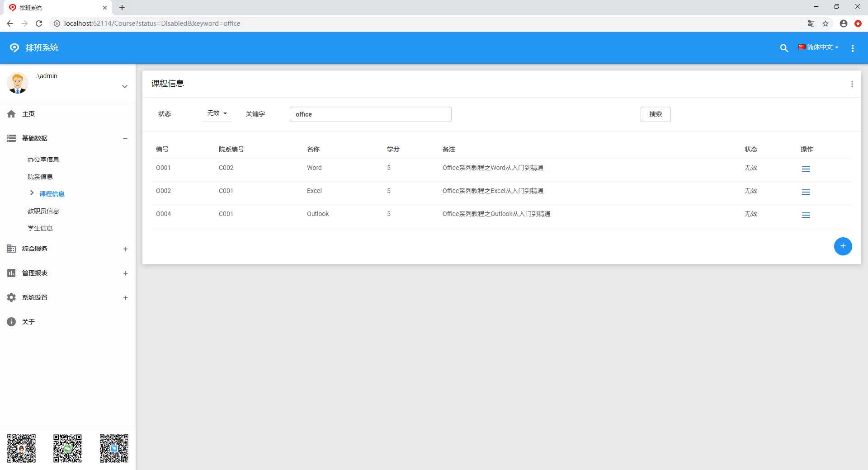Focus the keyword input containing office
This screenshot has height=470, width=868.
click(x=371, y=114)
